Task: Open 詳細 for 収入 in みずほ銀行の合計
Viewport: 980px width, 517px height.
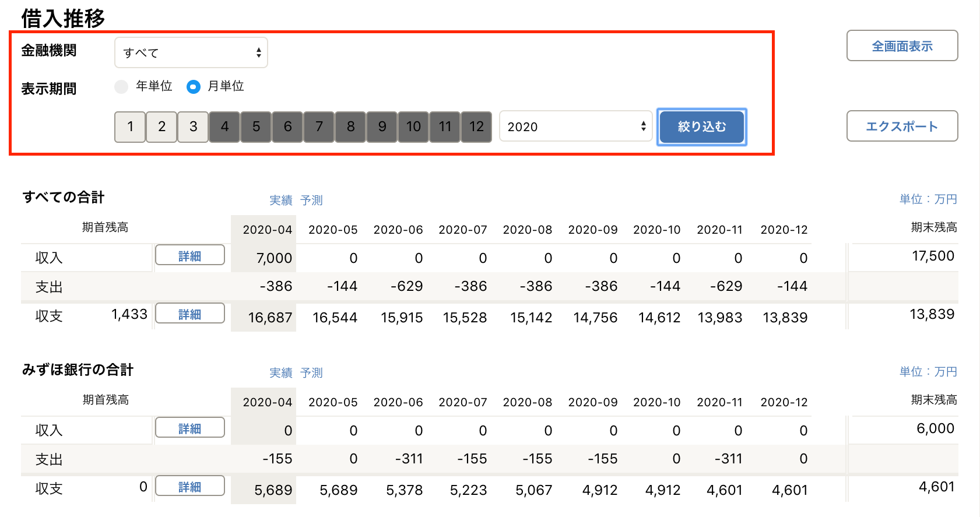Action: coord(190,428)
